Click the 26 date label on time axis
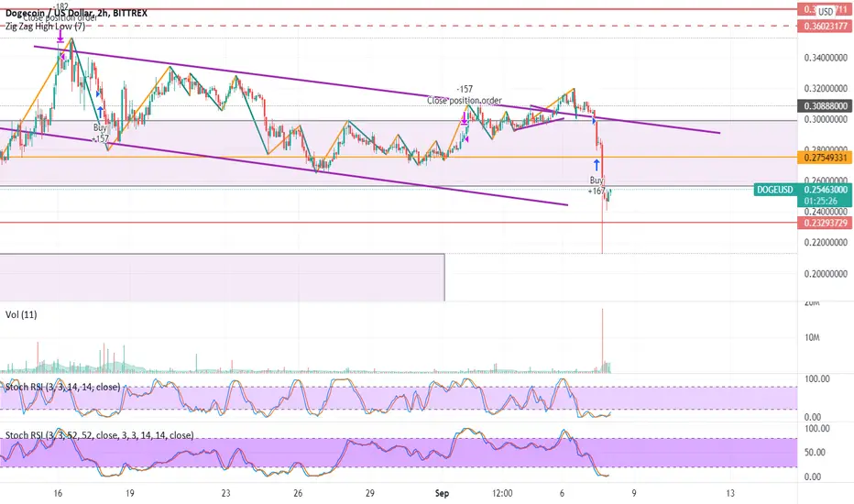 tap(298, 493)
